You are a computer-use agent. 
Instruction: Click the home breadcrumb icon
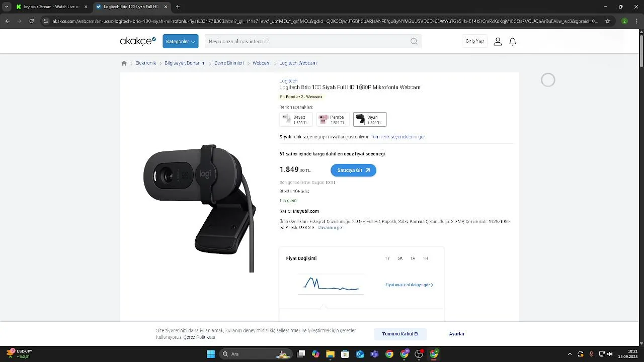[x=124, y=63]
